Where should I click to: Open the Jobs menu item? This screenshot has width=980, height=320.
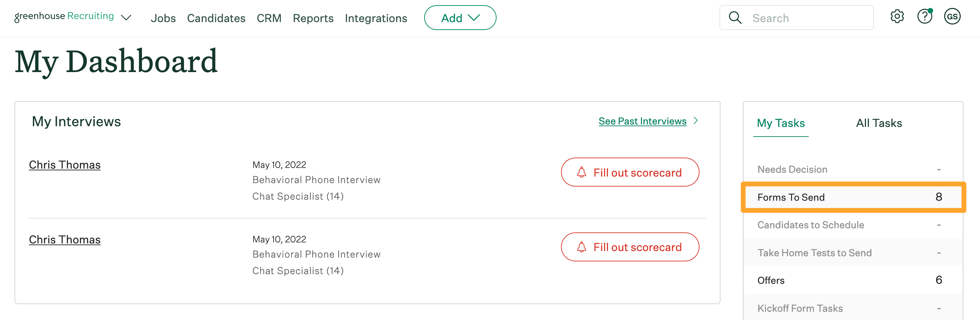pos(163,18)
